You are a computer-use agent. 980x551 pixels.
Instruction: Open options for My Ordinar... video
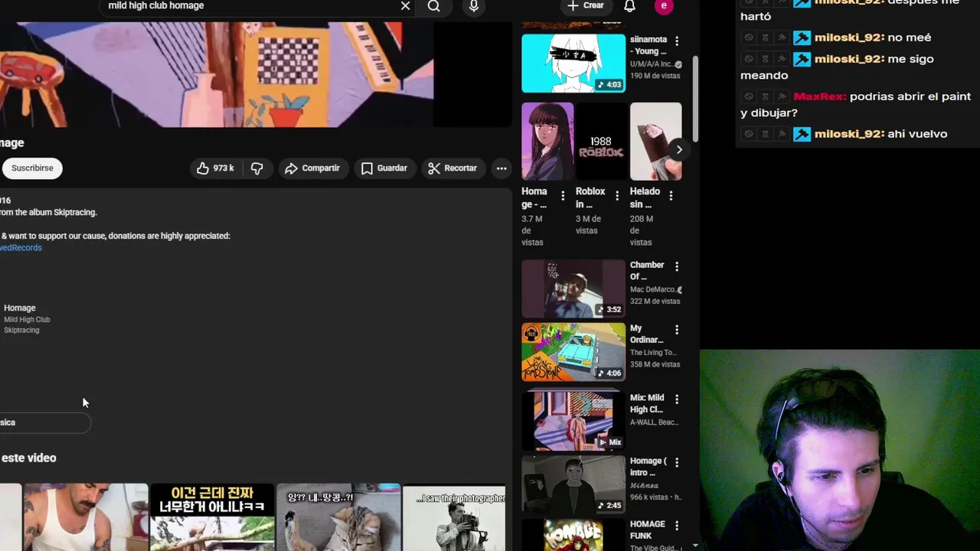point(677,330)
